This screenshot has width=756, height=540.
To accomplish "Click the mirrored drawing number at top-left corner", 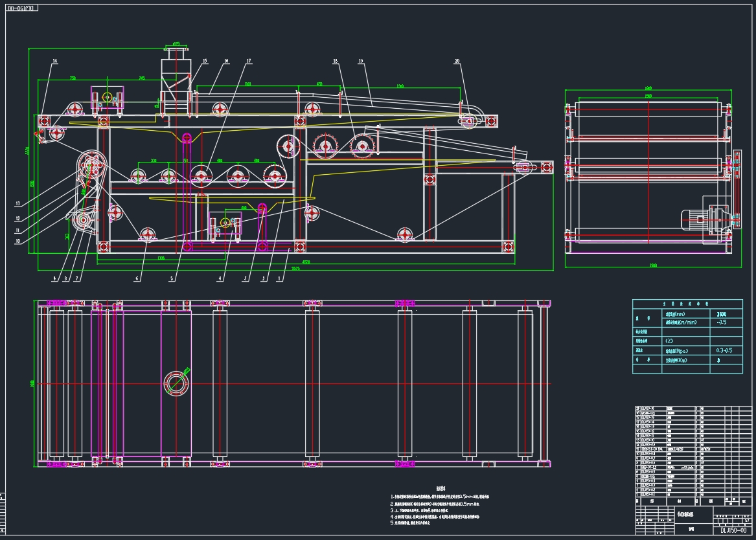I will (22, 8).
